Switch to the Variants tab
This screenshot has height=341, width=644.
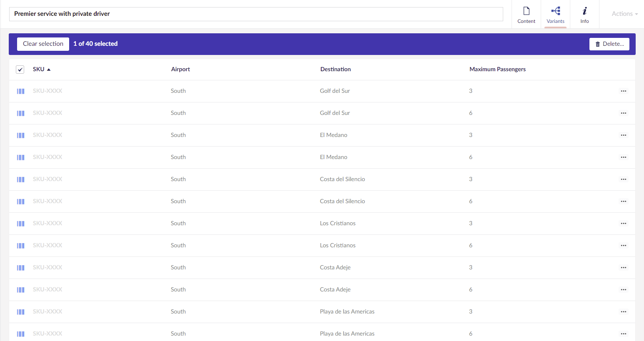click(555, 15)
